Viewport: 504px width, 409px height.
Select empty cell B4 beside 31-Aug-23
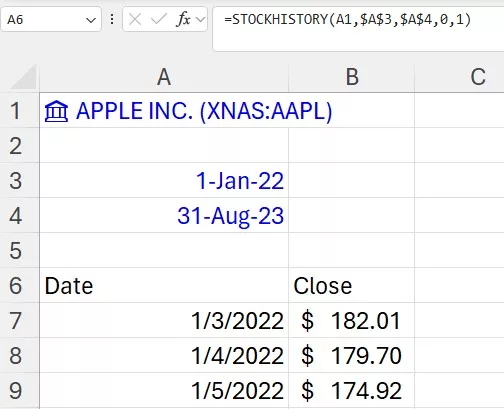(352, 215)
